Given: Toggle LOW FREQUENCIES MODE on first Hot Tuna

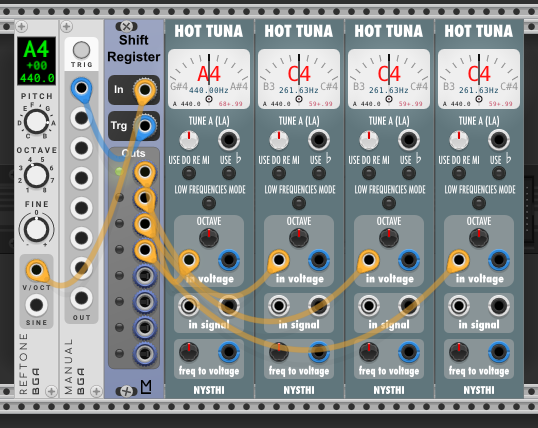Looking at the screenshot, I should coord(209,203).
